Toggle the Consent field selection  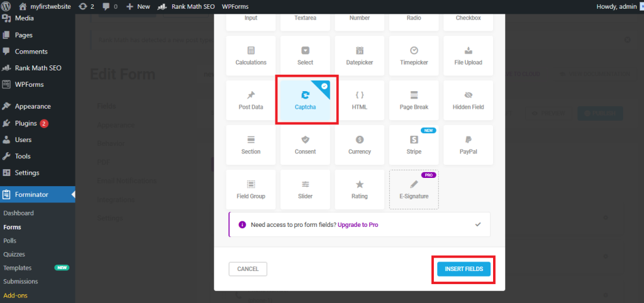click(305, 145)
